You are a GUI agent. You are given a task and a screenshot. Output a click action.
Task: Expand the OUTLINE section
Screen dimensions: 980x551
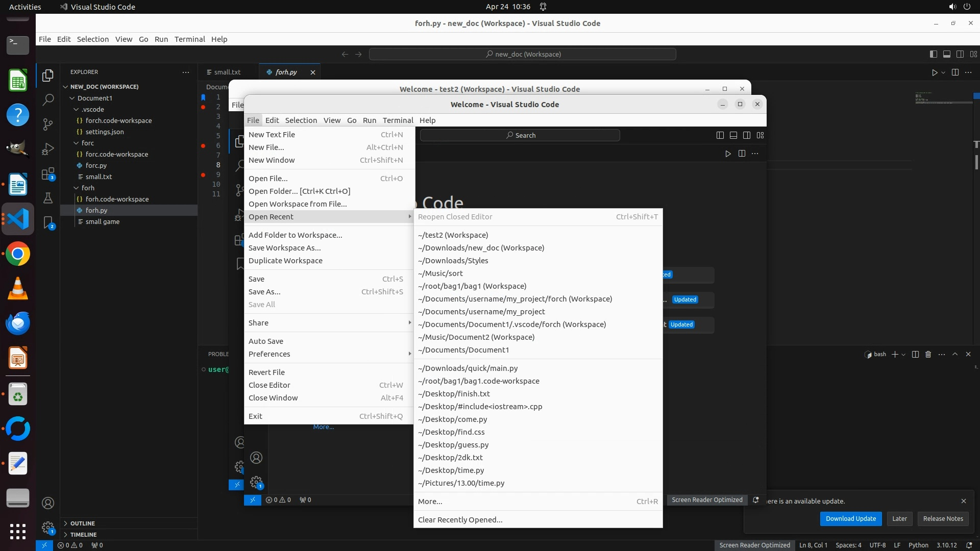[83, 523]
